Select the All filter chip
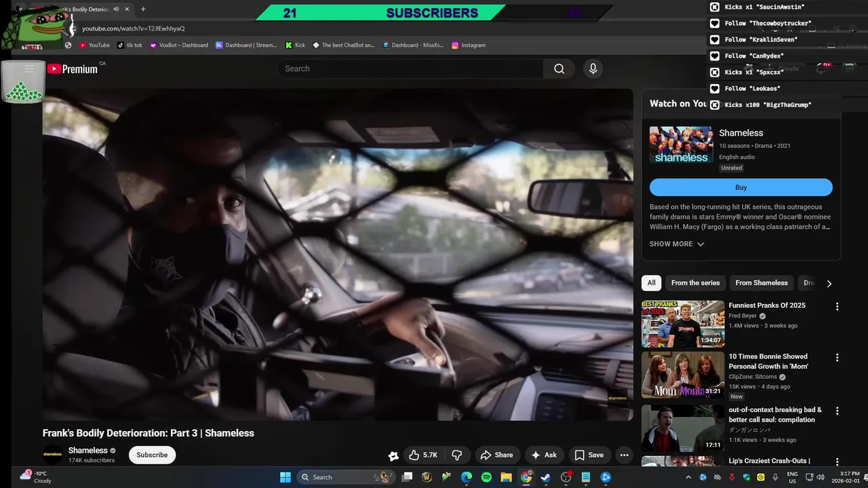Image resolution: width=868 pixels, height=488 pixels. [651, 283]
